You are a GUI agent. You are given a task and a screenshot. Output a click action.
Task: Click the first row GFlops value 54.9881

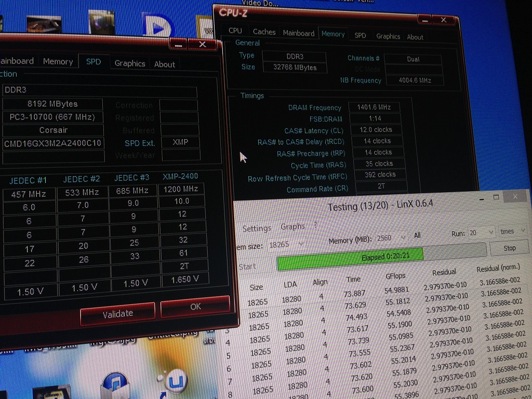[x=396, y=290]
